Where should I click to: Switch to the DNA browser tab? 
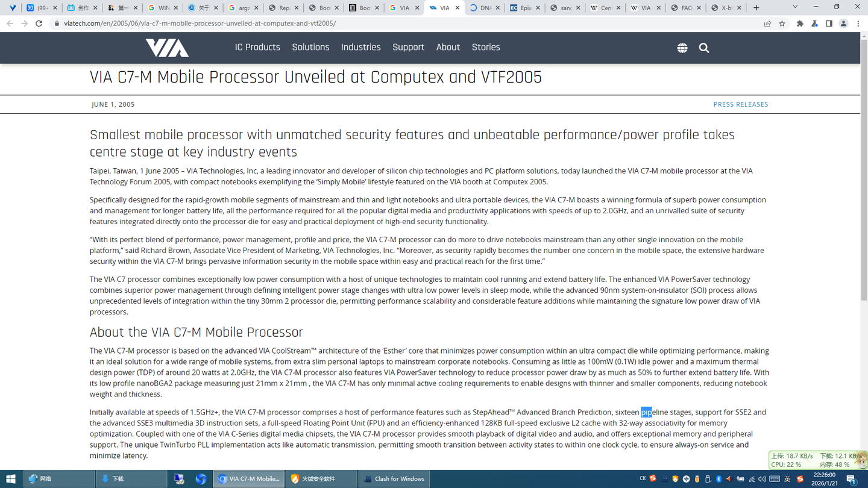[x=485, y=8]
